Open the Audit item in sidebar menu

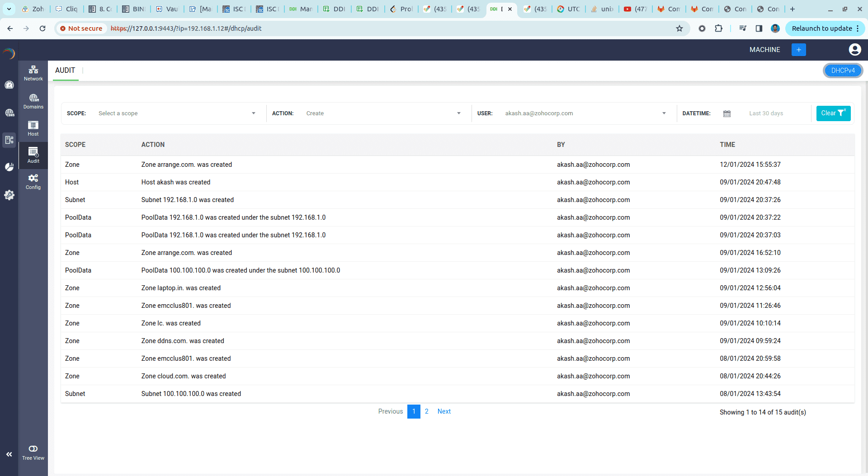click(33, 155)
